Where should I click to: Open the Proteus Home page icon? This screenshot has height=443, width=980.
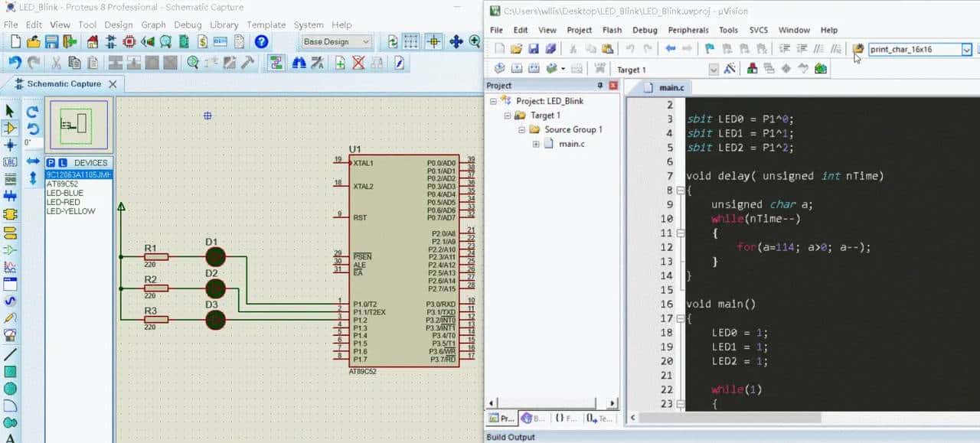(93, 42)
